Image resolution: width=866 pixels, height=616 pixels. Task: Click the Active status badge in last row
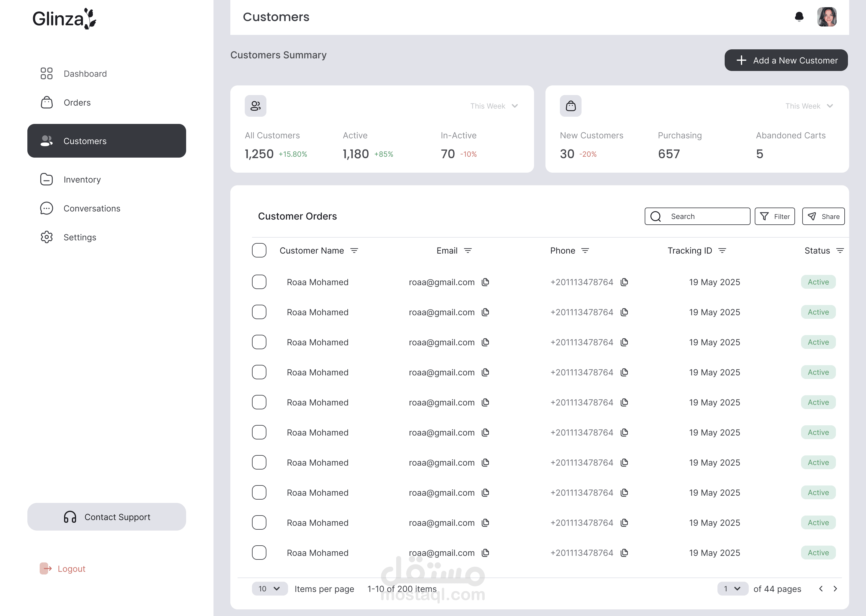pyautogui.click(x=818, y=553)
